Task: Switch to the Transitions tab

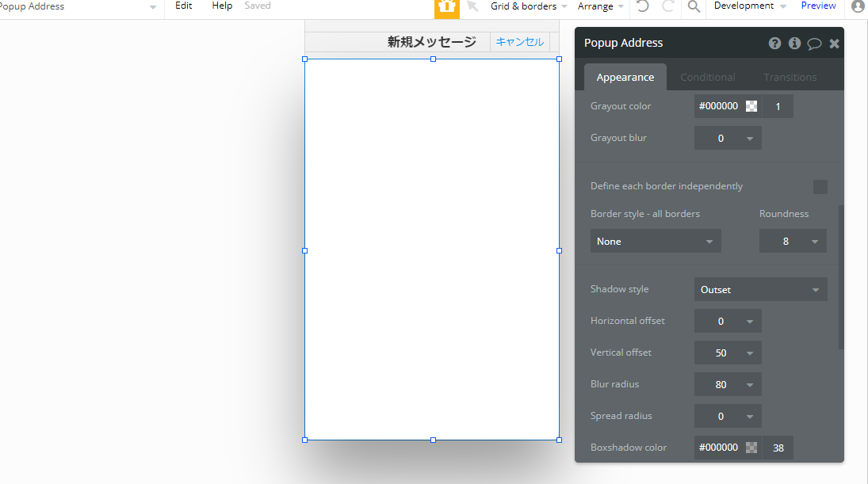Action: (x=790, y=77)
